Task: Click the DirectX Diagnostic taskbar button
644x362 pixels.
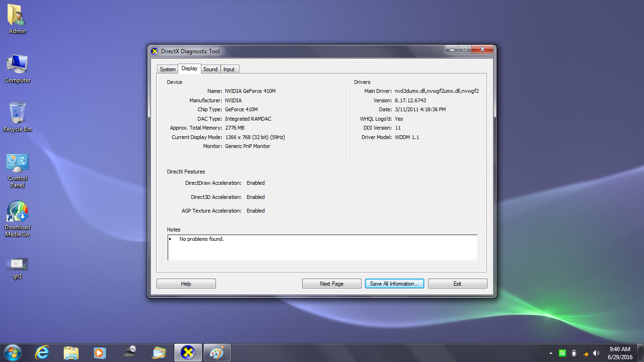Action: [188, 352]
